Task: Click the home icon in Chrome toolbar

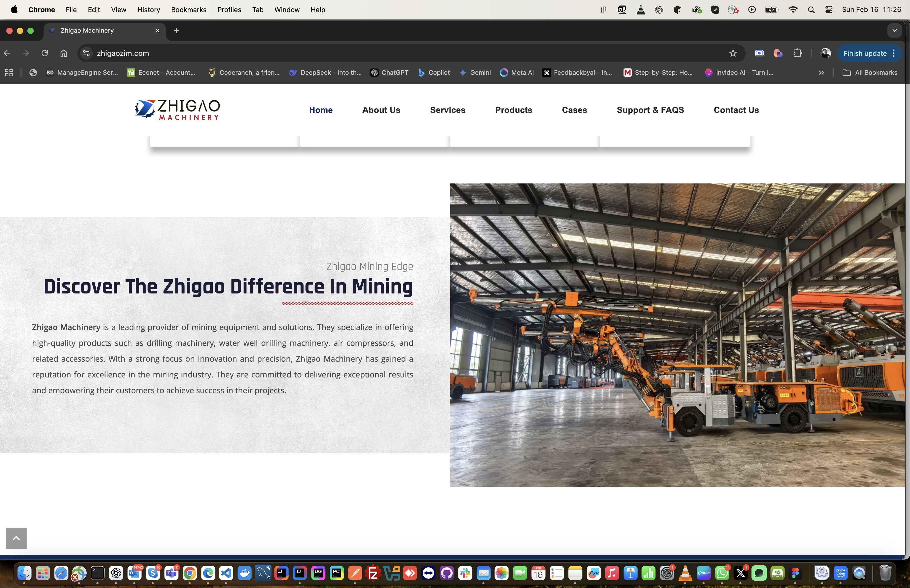Action: [63, 53]
